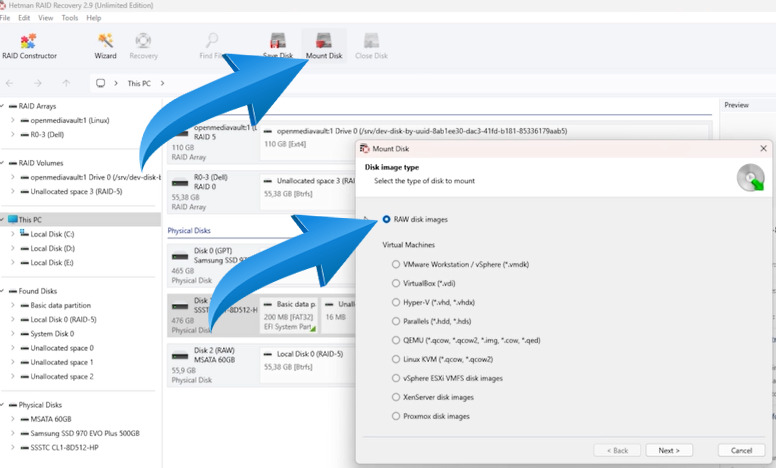Select Unallocated space 0 tree item

click(x=62, y=348)
